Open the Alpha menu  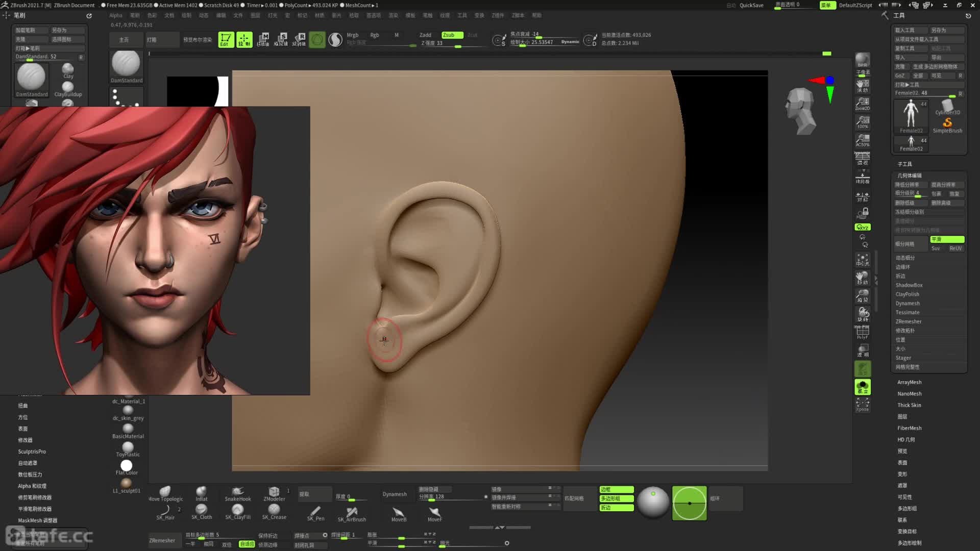[x=116, y=15]
